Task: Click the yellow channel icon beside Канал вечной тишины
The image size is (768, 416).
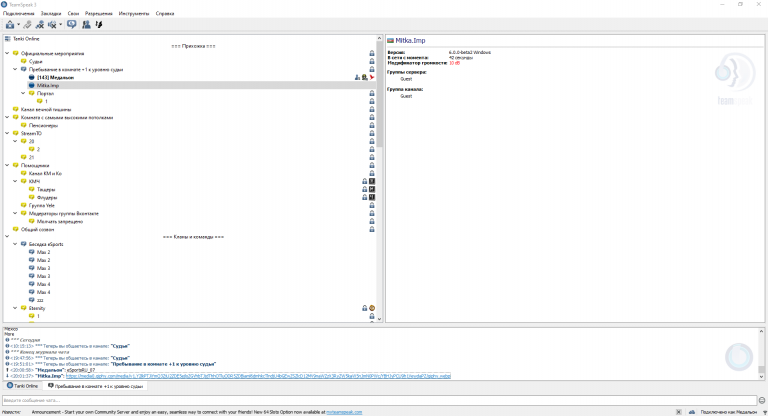Action: point(16,109)
